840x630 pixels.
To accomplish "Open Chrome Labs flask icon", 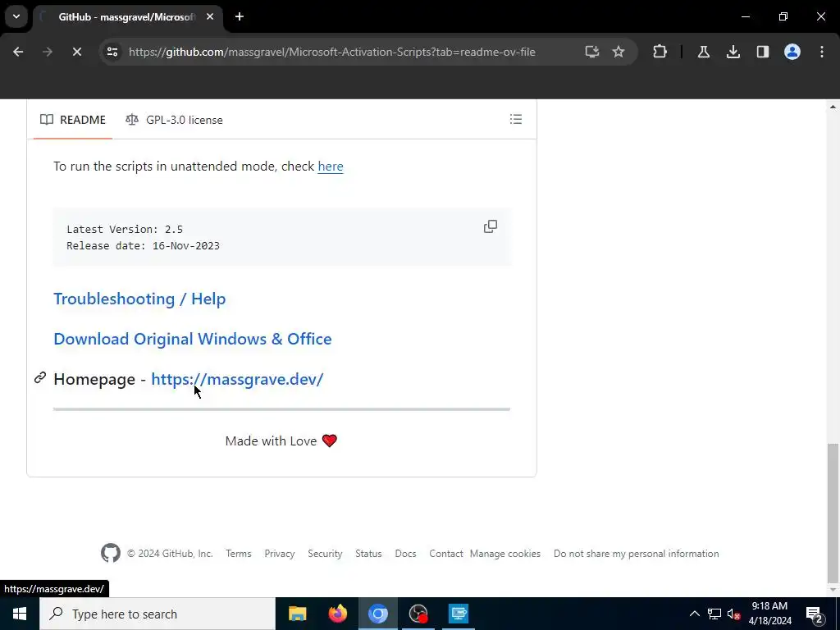I will [703, 52].
